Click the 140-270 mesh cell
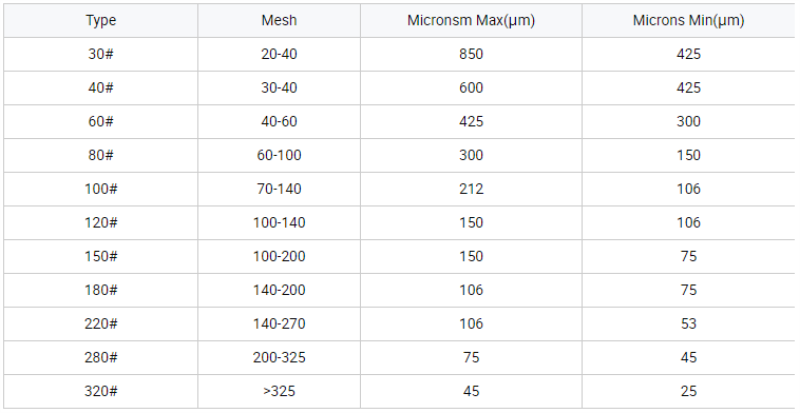 [x=279, y=324]
